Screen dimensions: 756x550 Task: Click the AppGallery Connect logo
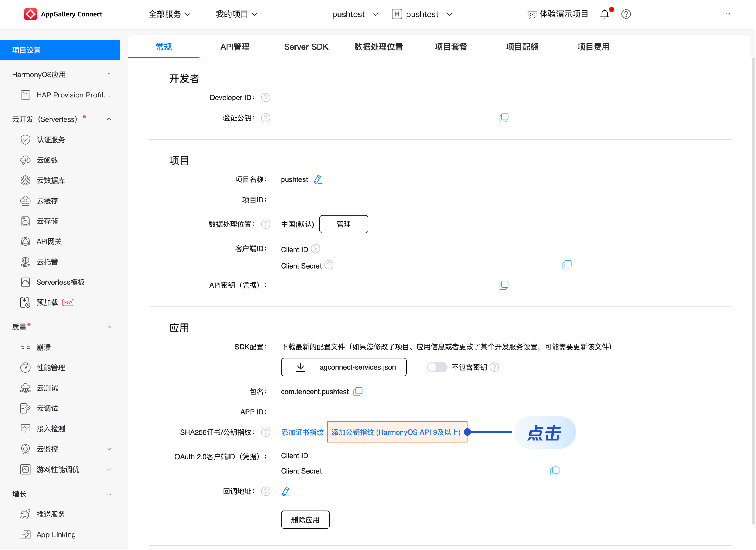pyautogui.click(x=63, y=14)
